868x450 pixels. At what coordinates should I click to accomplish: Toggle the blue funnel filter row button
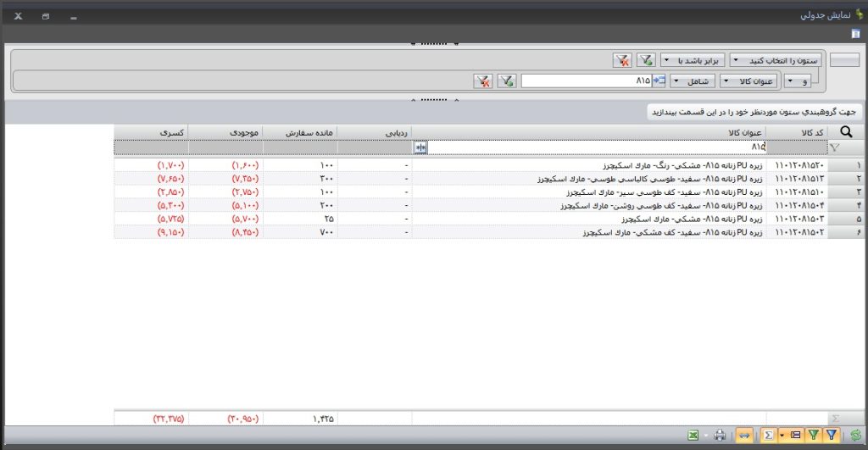[832, 436]
